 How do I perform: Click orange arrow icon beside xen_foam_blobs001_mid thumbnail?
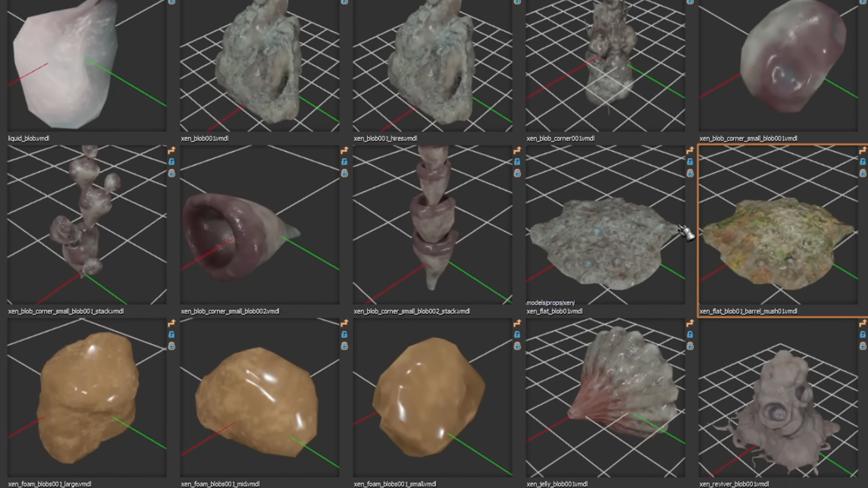pyautogui.click(x=344, y=324)
